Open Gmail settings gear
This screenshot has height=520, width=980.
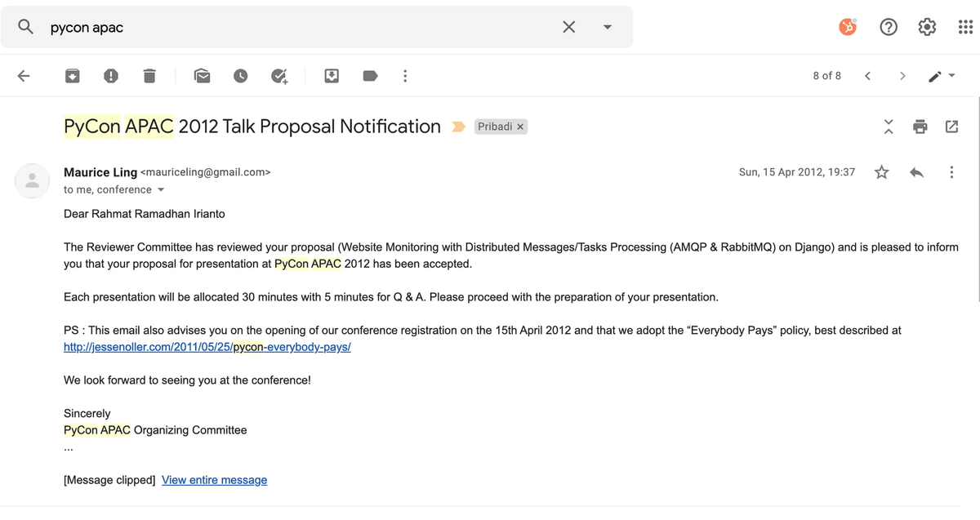click(927, 27)
